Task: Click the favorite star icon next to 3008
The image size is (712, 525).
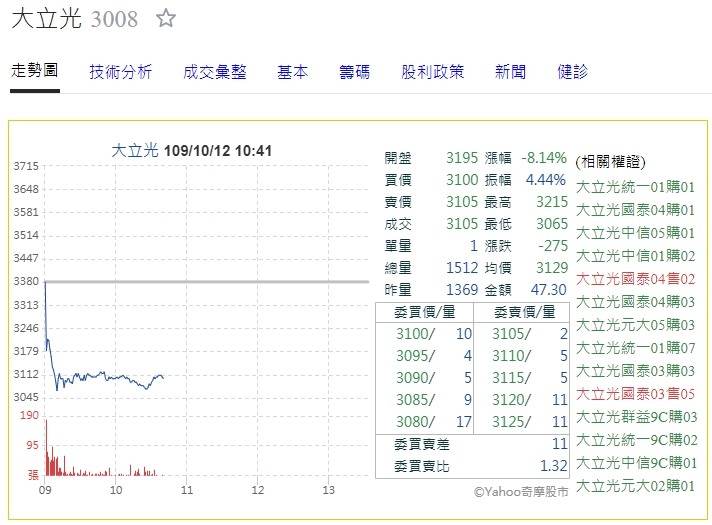Action: [x=166, y=19]
